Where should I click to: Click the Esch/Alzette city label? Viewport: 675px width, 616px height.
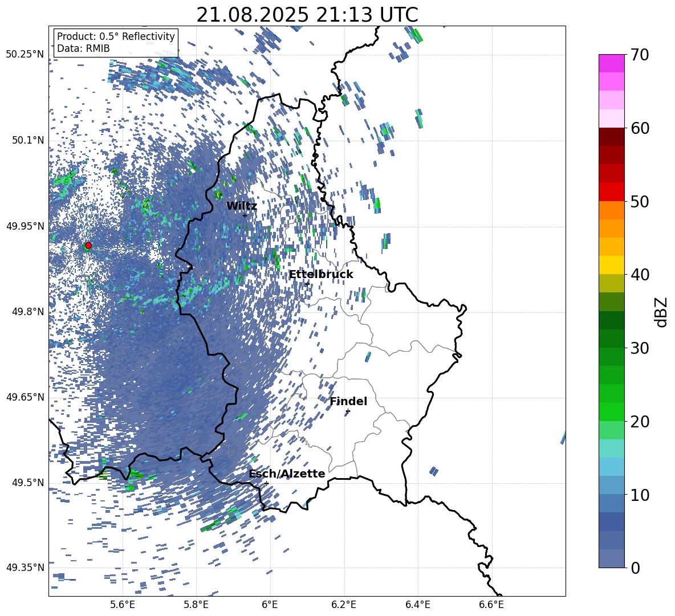pyautogui.click(x=287, y=474)
